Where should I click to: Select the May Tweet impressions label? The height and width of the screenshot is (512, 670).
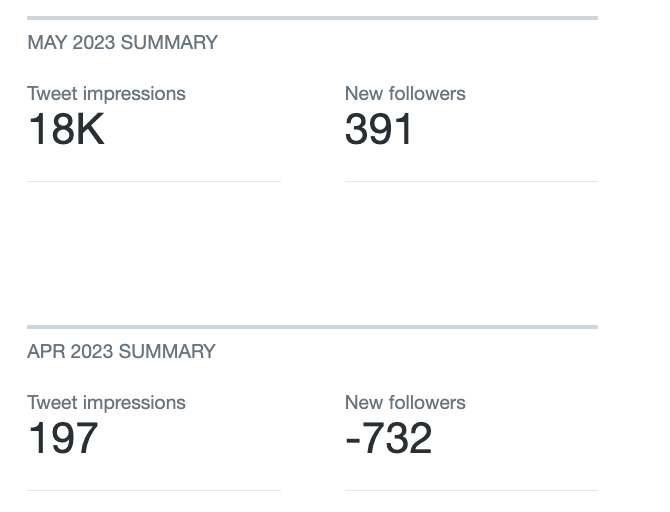point(106,94)
